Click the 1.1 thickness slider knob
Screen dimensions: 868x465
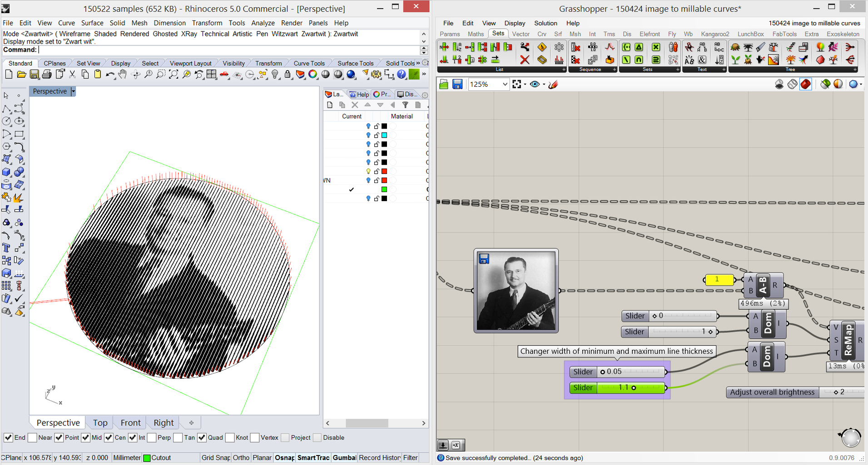pos(634,388)
